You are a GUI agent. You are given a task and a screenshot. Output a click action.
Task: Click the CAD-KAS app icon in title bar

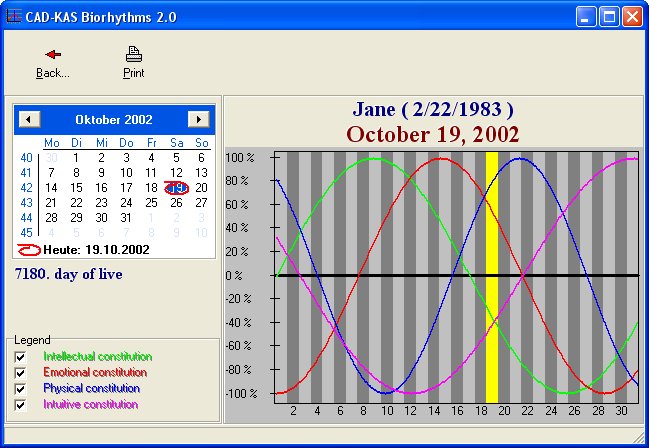14,16
